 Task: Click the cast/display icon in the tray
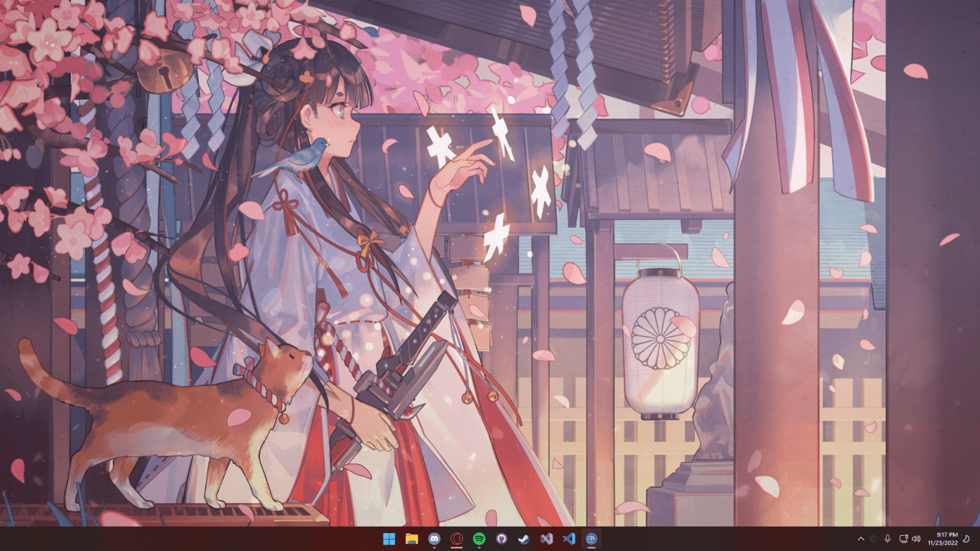coord(904,539)
